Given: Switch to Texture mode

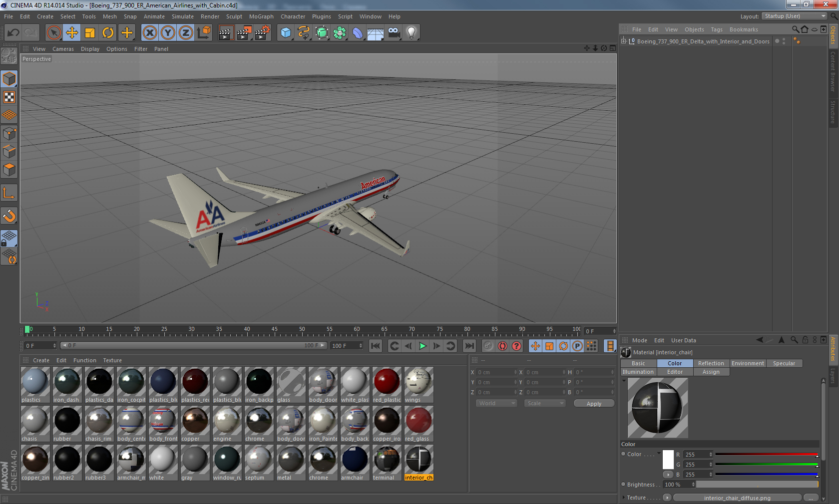Looking at the screenshot, I should [9, 97].
